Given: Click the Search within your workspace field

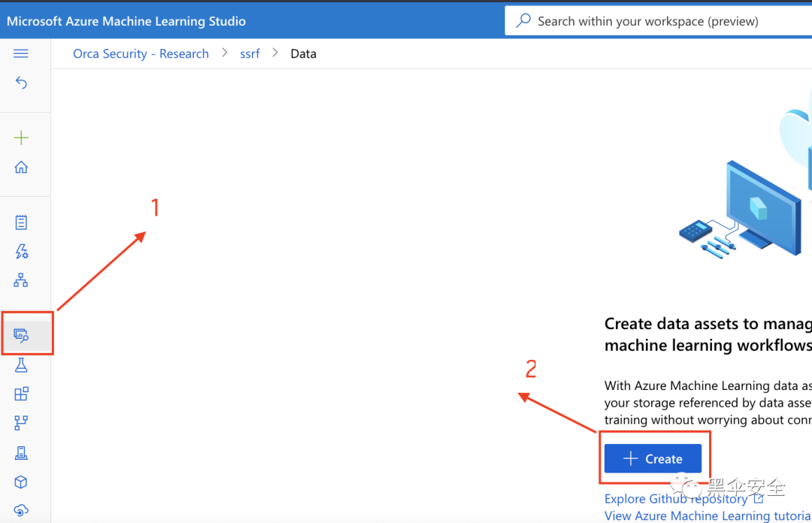Looking at the screenshot, I should 658,21.
